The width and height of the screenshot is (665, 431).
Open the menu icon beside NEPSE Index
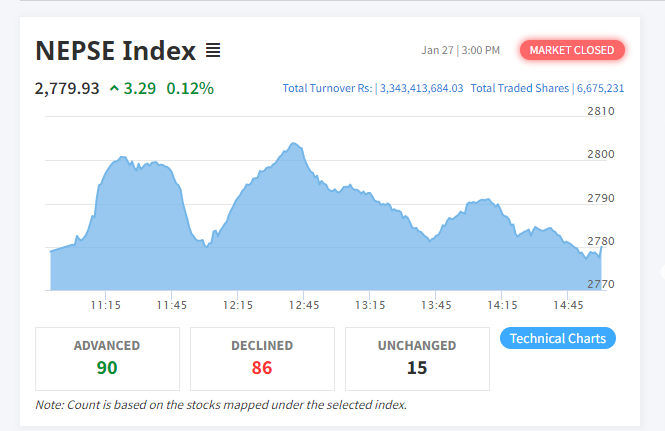pyautogui.click(x=213, y=49)
